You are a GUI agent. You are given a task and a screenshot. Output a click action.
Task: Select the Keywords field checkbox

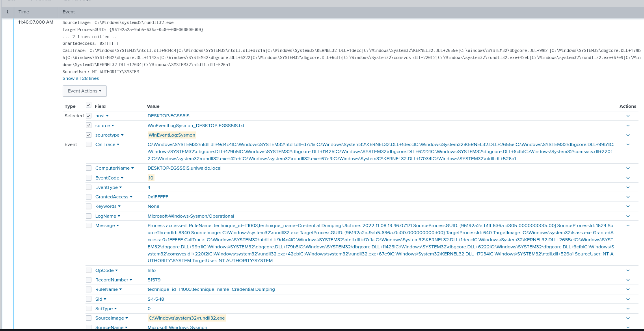tap(89, 206)
